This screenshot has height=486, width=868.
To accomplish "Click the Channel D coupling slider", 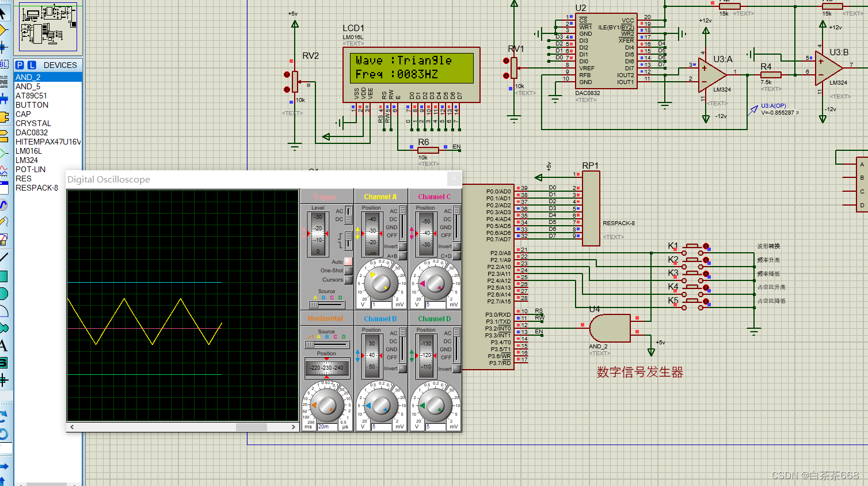I will tap(456, 345).
